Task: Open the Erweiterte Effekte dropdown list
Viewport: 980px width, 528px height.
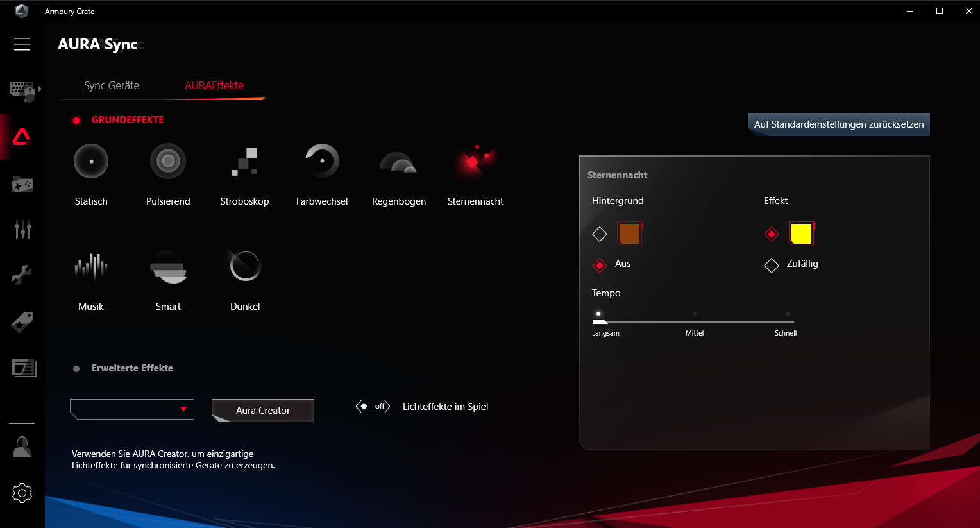Action: 132,409
